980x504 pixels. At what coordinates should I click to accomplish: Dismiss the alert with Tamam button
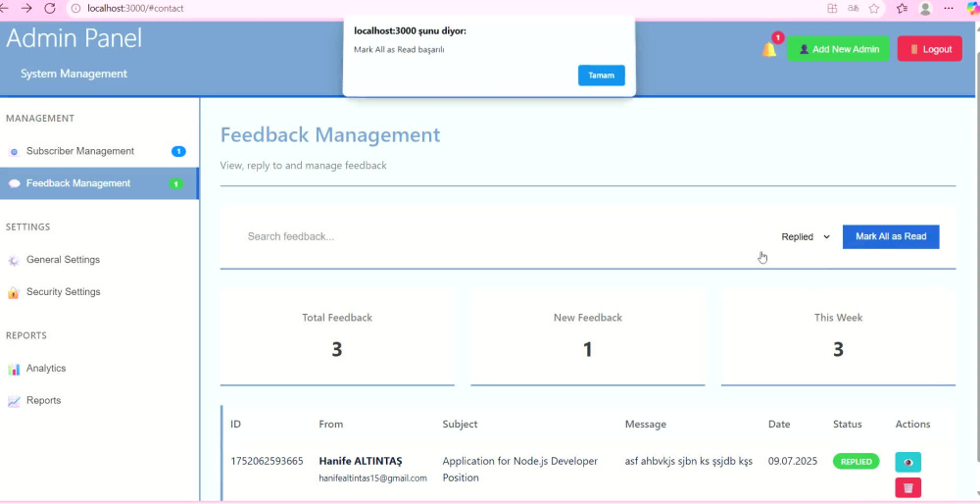click(x=602, y=76)
